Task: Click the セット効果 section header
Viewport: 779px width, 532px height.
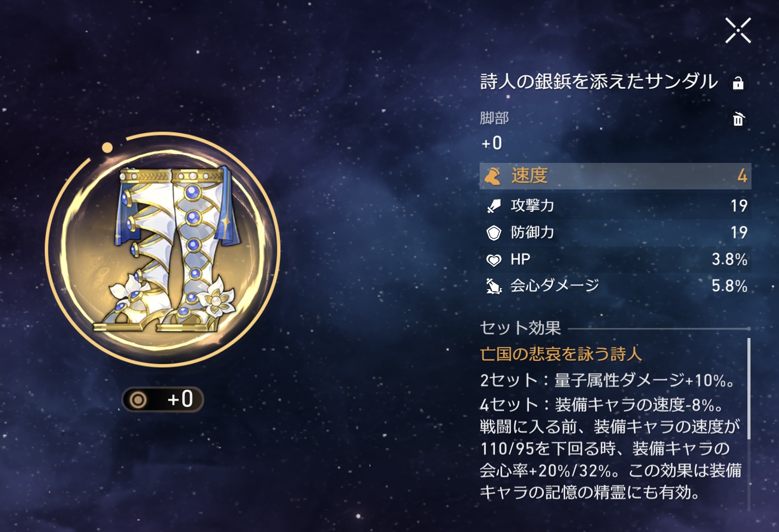Action: click(x=520, y=328)
